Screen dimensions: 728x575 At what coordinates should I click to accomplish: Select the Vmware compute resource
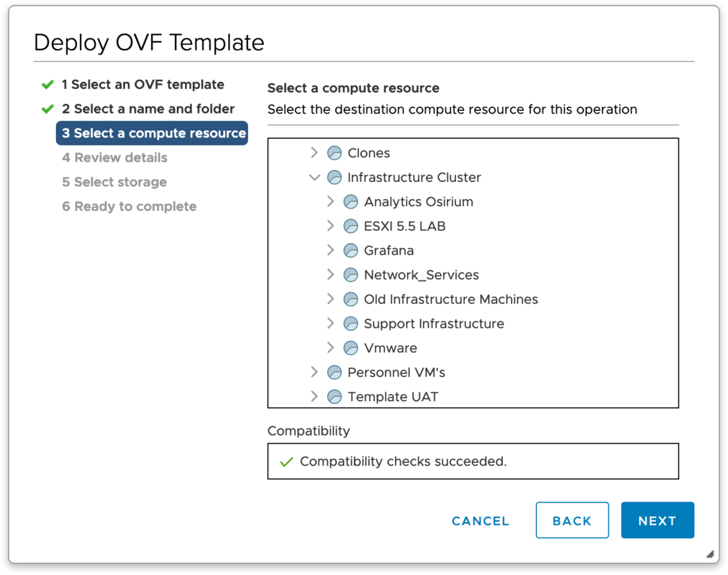click(x=390, y=348)
